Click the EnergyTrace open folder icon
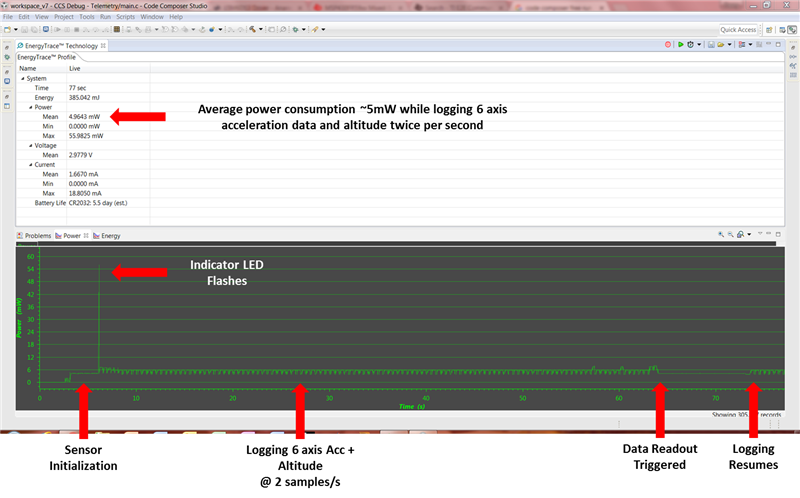 point(720,45)
